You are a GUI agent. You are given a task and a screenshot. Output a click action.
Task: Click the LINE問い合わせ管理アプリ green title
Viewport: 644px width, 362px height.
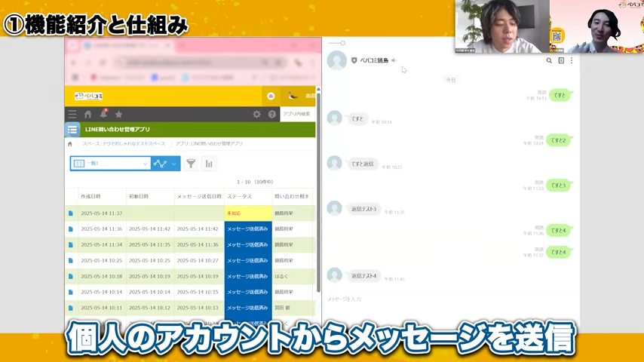[x=118, y=130]
